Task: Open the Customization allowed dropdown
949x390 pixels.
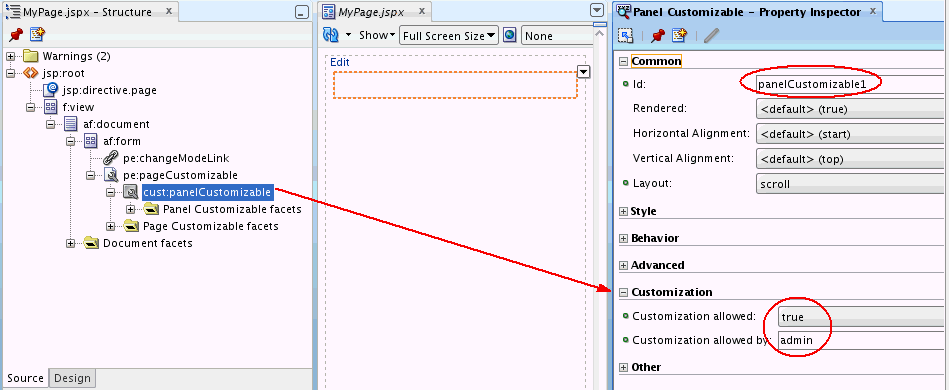Action: (x=861, y=317)
